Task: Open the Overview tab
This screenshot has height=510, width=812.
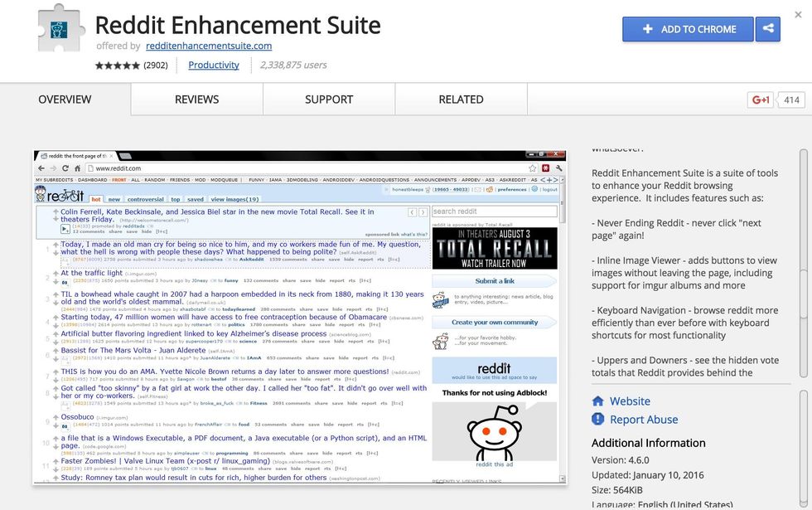Action: (65, 100)
